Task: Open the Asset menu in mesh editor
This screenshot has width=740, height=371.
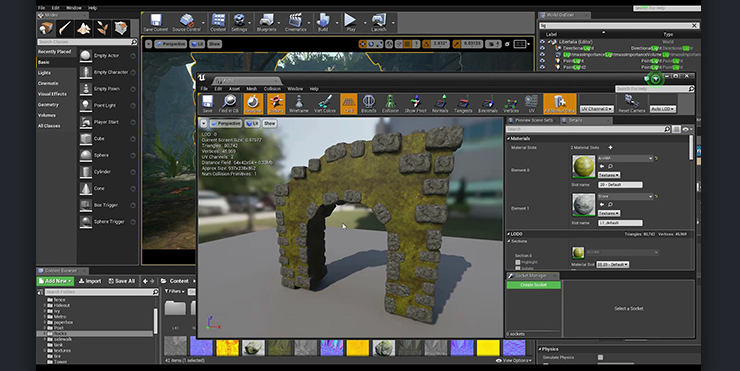Action: click(234, 89)
